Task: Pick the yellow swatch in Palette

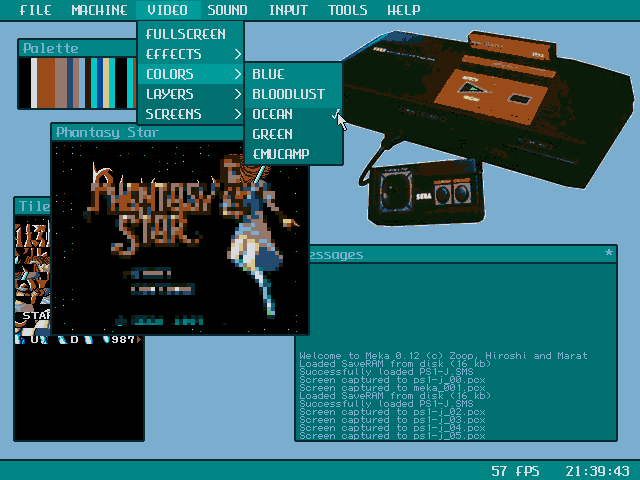Action: point(106,83)
